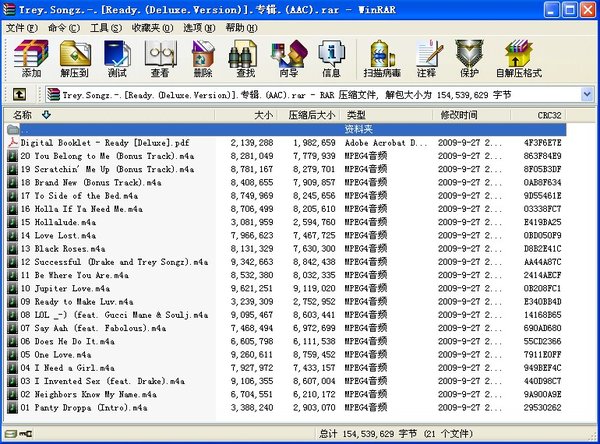Click the 扫描病毒 (Virus Scan) icon
Screen dimensions: 600x444
382,59
